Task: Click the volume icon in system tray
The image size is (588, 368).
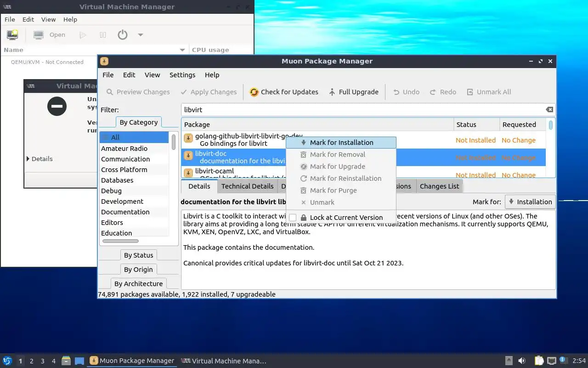Action: (522, 361)
